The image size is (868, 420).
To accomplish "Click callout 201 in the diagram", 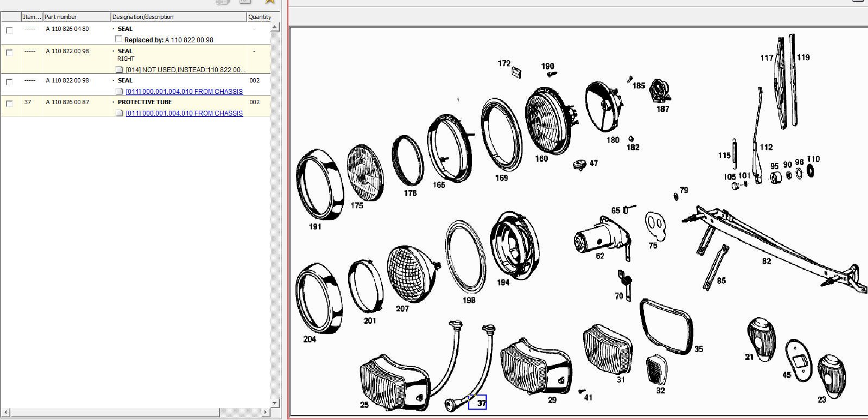I will tap(370, 321).
